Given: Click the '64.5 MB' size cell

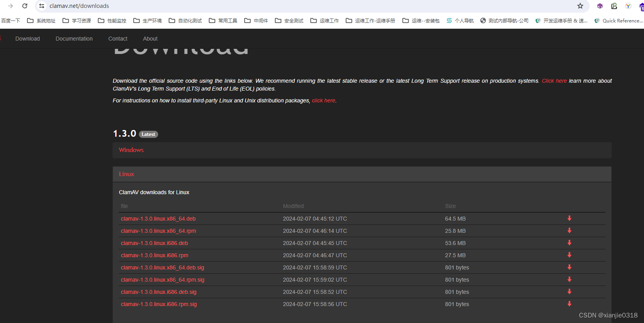Looking at the screenshot, I should pyautogui.click(x=455, y=219).
